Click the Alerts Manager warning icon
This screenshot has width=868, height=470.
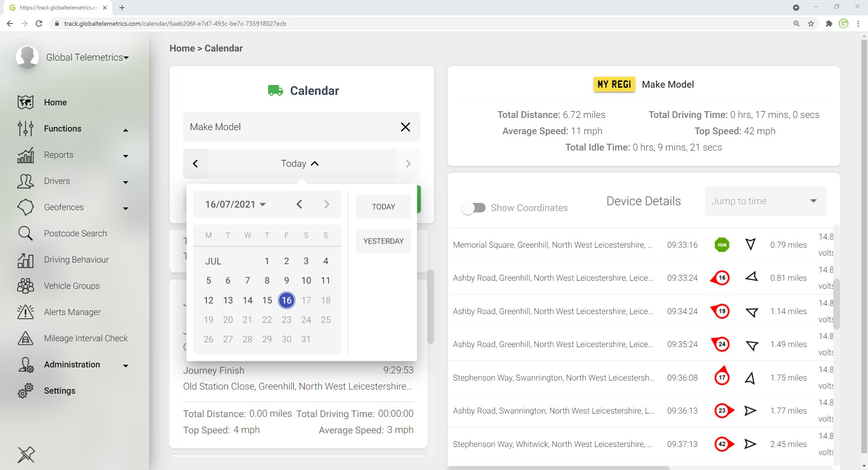[x=25, y=312]
